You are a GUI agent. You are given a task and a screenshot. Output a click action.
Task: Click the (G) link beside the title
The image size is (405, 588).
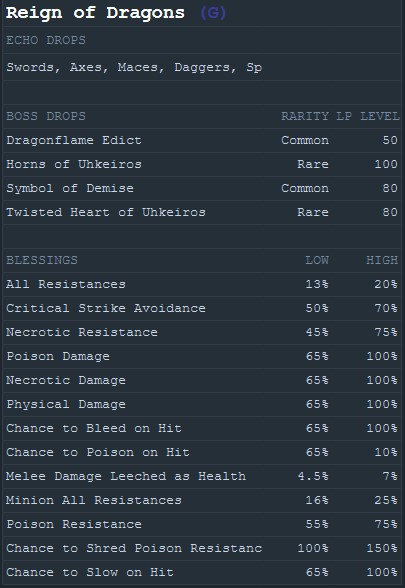click(x=213, y=13)
